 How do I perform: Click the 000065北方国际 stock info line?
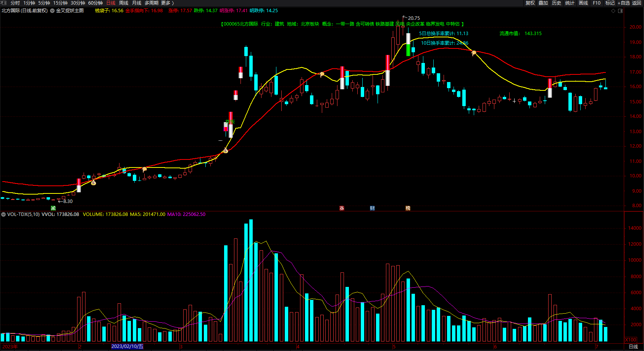coord(342,24)
